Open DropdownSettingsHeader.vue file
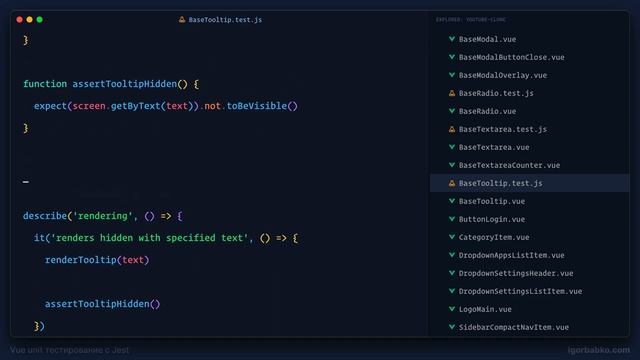 (x=516, y=273)
